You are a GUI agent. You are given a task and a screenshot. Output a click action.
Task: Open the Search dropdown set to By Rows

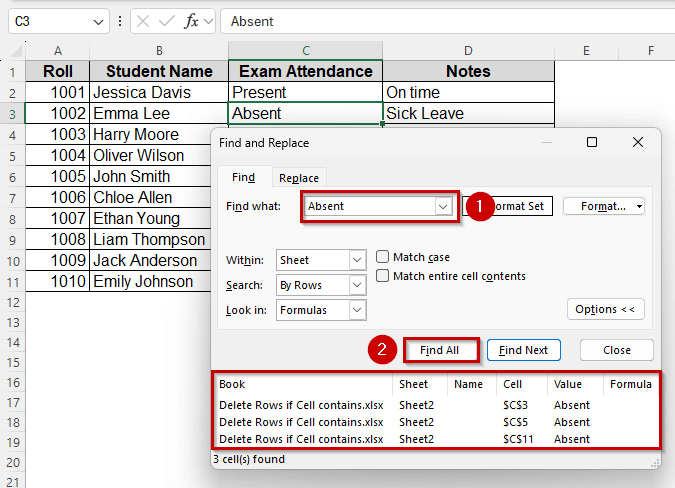pyautogui.click(x=357, y=285)
